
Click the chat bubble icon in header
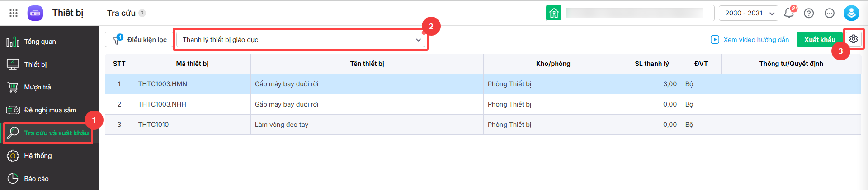click(830, 13)
